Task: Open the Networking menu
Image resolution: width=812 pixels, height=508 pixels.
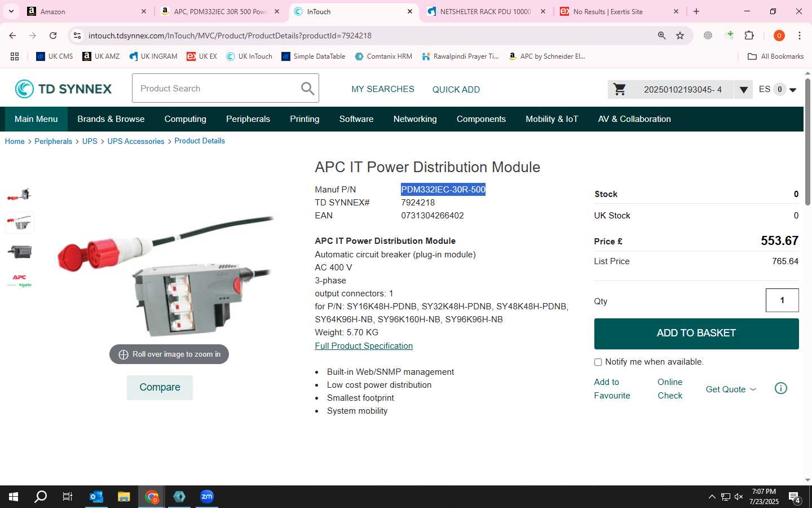Action: (415, 119)
